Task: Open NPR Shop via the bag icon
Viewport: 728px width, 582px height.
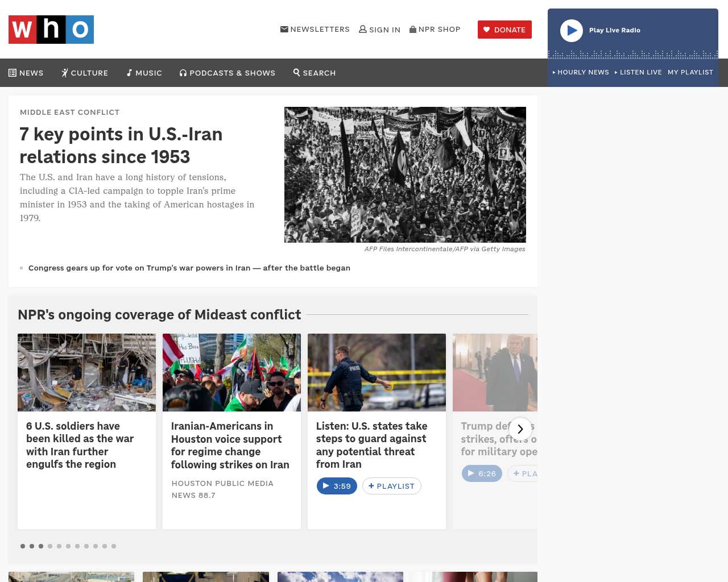Action: (413, 29)
